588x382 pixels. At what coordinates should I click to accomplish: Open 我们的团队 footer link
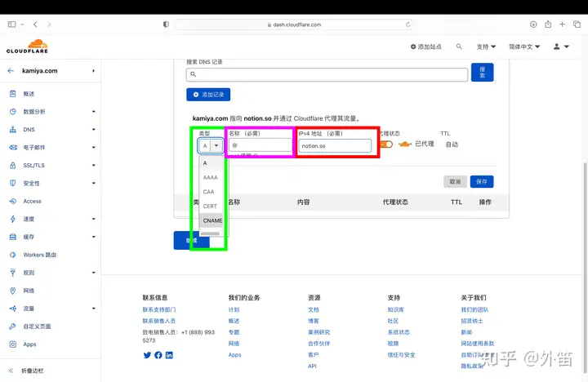[x=474, y=309]
